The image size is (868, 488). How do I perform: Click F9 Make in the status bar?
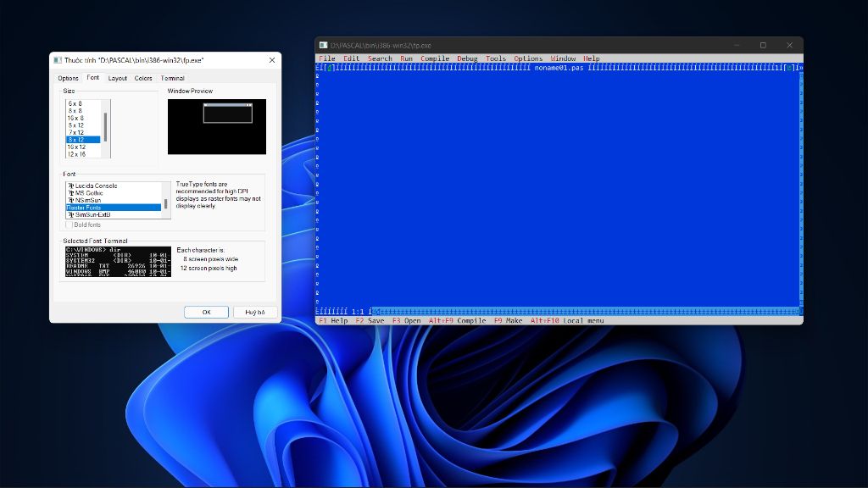[509, 321]
